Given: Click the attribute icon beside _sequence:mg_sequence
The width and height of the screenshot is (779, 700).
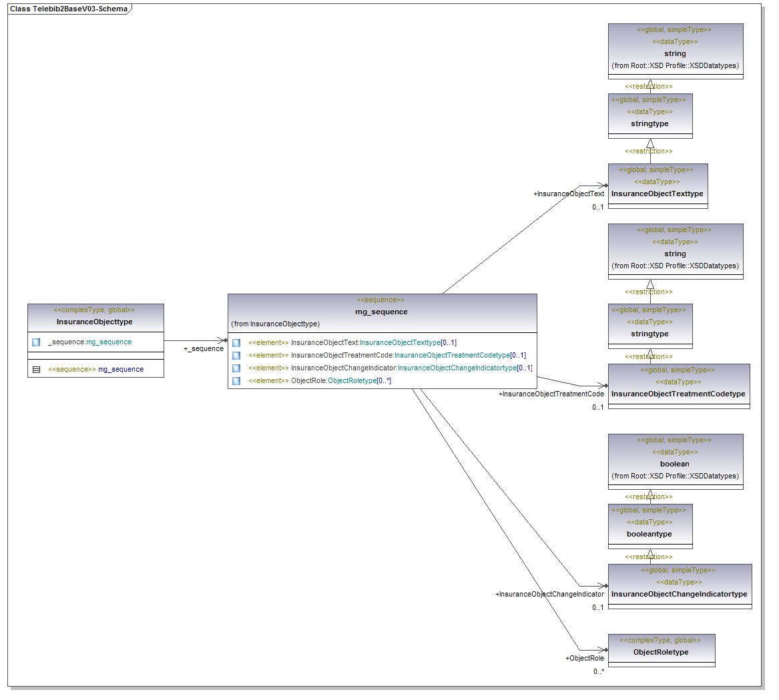Looking at the screenshot, I should pos(36,342).
